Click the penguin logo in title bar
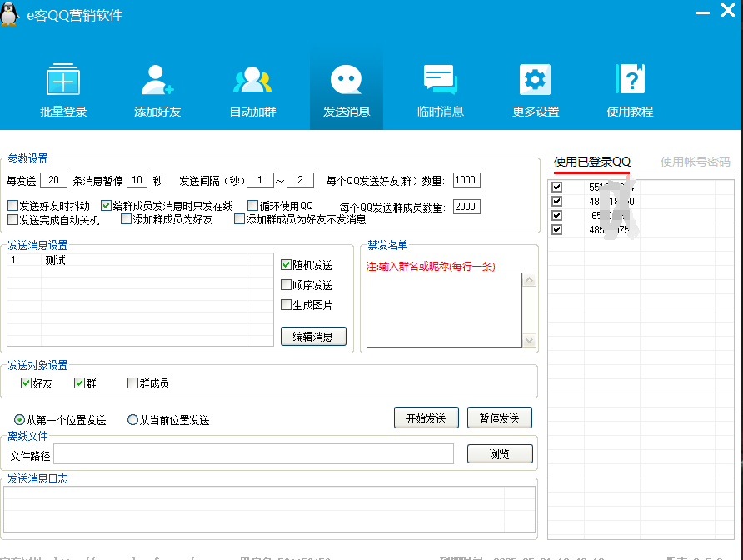 pyautogui.click(x=9, y=13)
